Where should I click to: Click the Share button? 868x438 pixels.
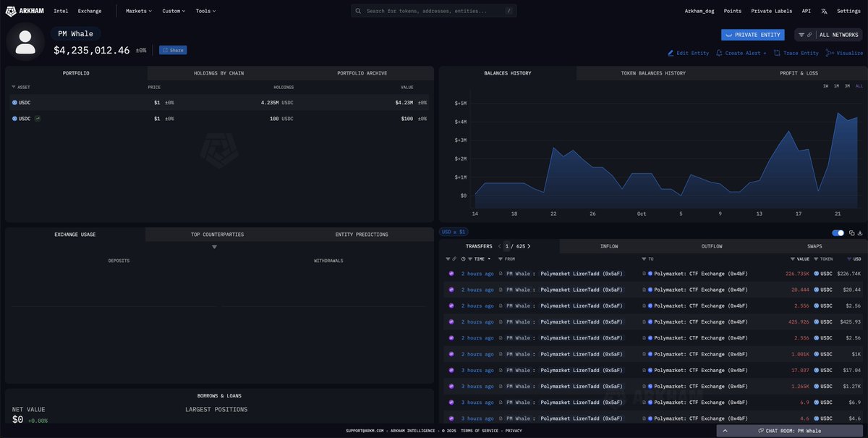(173, 50)
